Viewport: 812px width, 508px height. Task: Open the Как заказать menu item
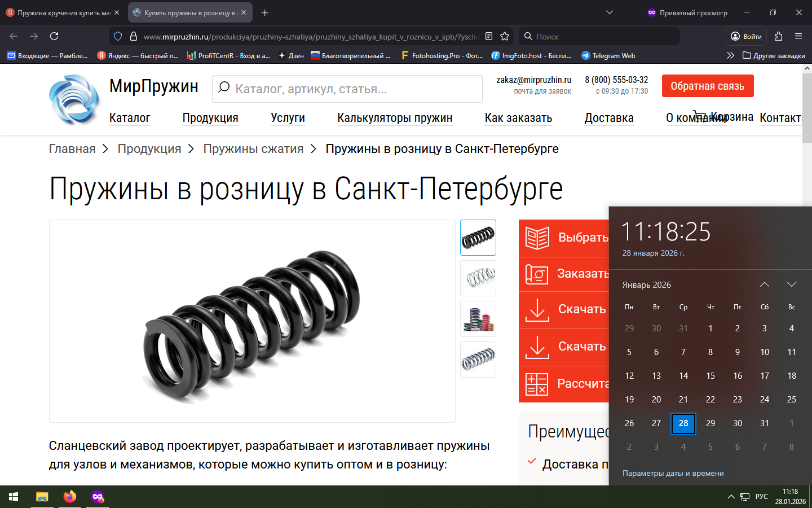coord(518,118)
